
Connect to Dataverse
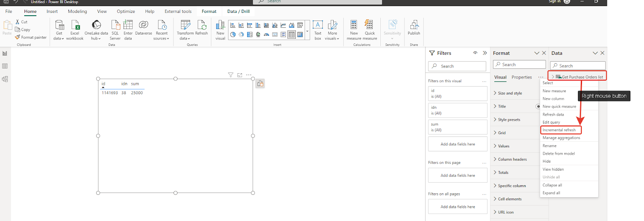click(x=144, y=28)
